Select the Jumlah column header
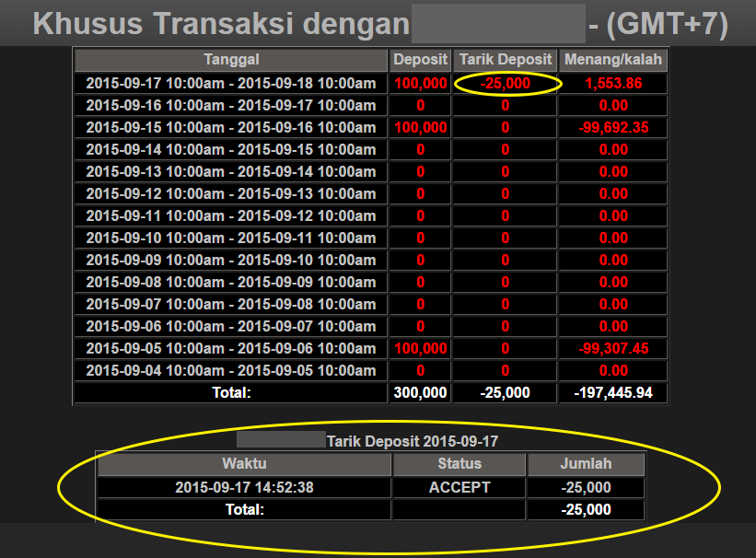The image size is (756, 558). click(x=586, y=464)
